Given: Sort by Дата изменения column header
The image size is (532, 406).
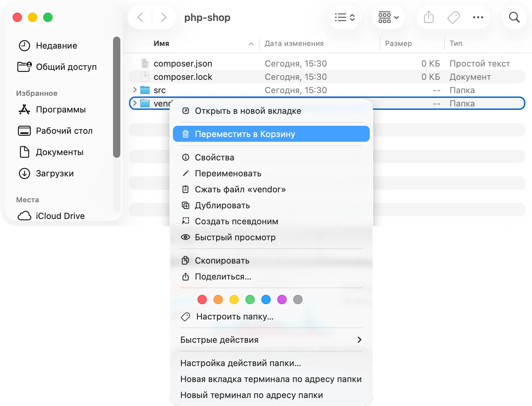Looking at the screenshot, I should 294,44.
